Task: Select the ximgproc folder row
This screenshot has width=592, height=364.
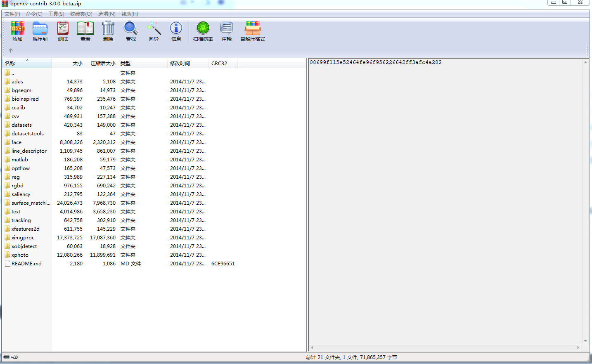Action: tap(120, 237)
